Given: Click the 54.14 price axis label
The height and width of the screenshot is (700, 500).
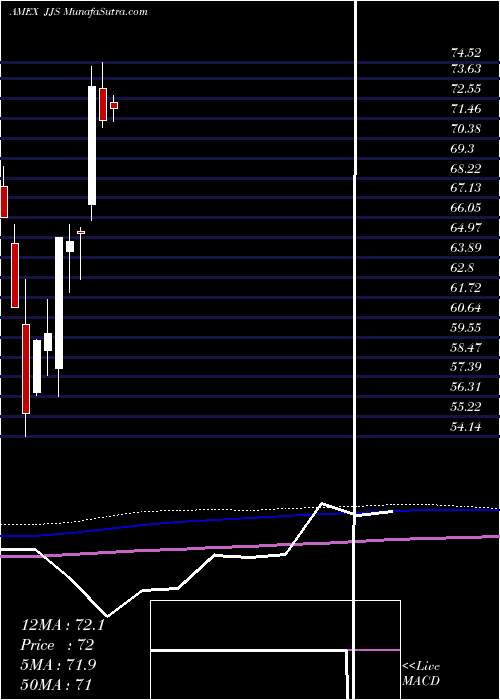Looking at the screenshot, I should [466, 427].
